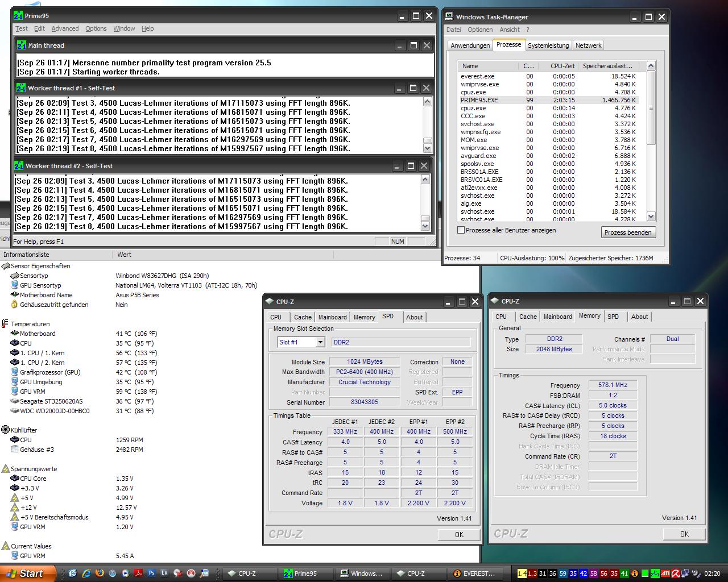Click the Prime95 tray icon
The image size is (728, 582).
pyautogui.click(x=655, y=573)
